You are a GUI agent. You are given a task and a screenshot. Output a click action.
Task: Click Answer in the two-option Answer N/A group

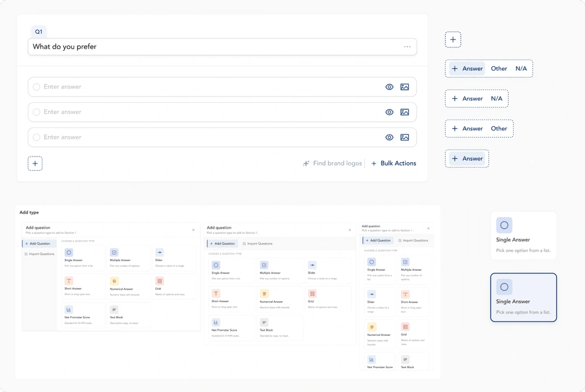tap(467, 98)
